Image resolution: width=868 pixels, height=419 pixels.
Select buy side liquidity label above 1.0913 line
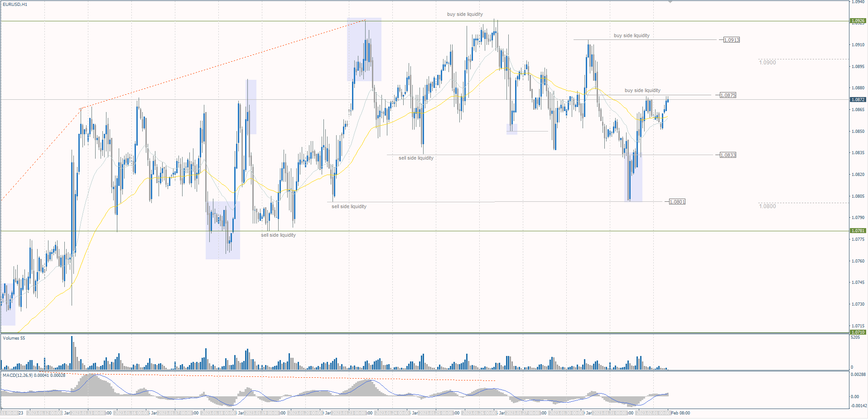[x=632, y=35]
